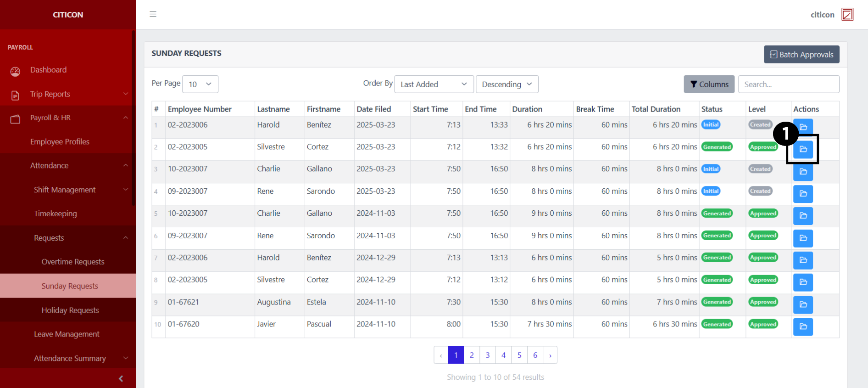Open the Columns filter button
Viewport: 868px width, 388px height.
pyautogui.click(x=709, y=84)
